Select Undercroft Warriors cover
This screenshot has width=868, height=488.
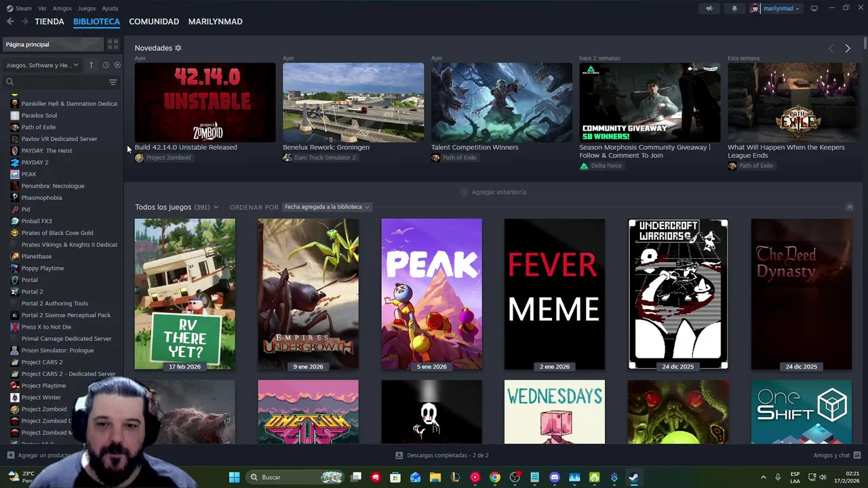pos(678,294)
